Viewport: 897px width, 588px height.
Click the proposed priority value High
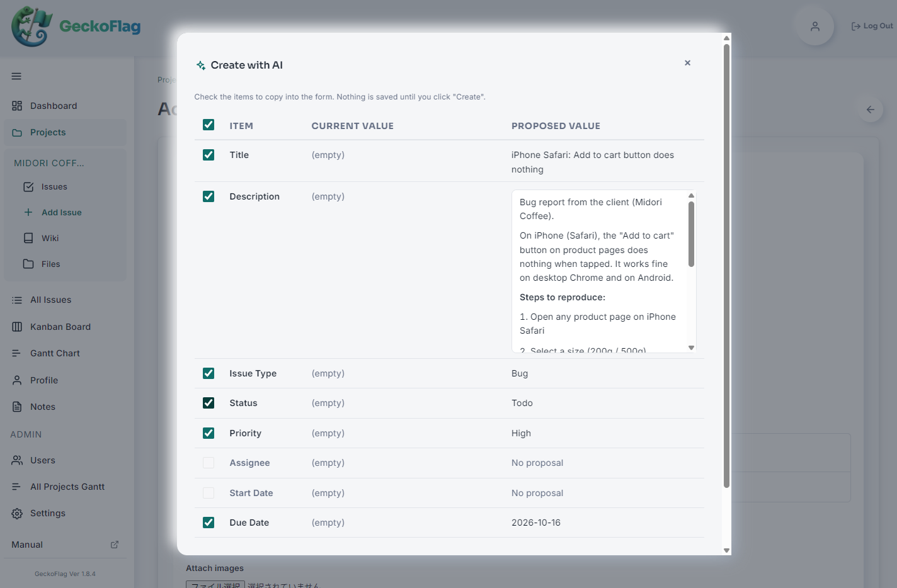pos(521,433)
